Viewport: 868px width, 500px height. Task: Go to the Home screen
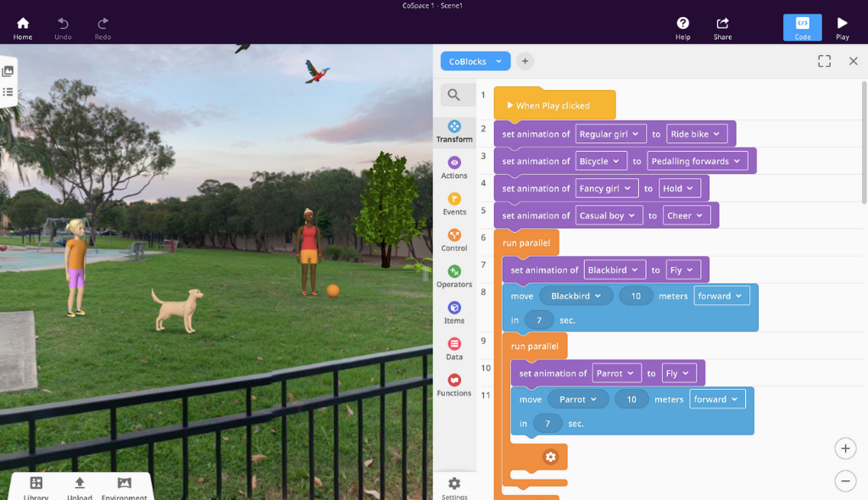coord(23,28)
